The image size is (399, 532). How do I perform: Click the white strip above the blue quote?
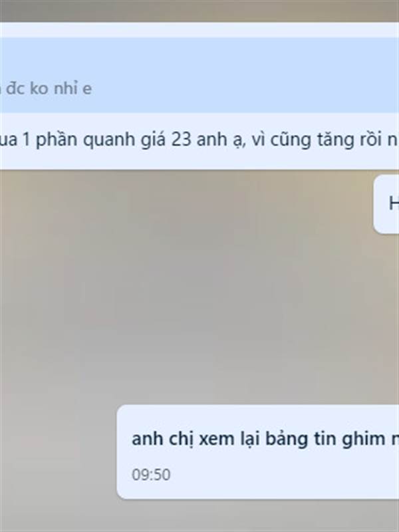point(199,30)
